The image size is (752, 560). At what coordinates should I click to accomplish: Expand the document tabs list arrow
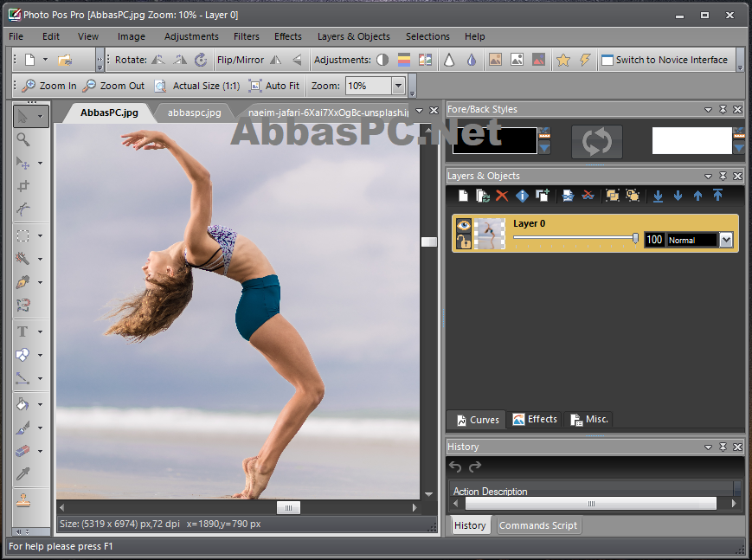point(419,111)
